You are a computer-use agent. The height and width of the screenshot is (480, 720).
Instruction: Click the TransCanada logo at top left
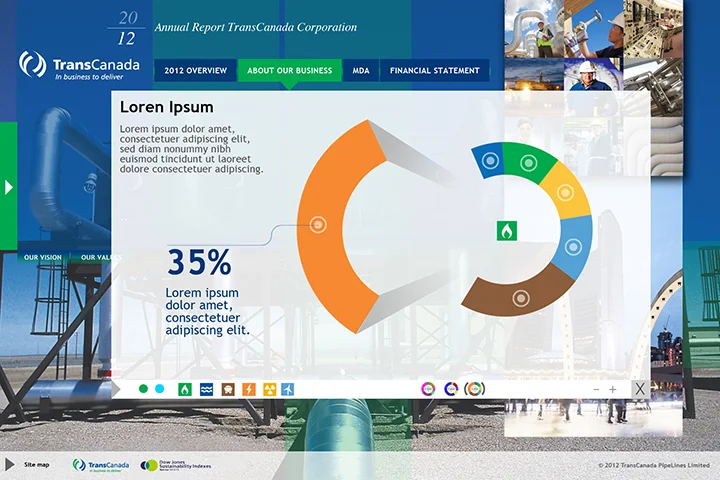click(79, 65)
